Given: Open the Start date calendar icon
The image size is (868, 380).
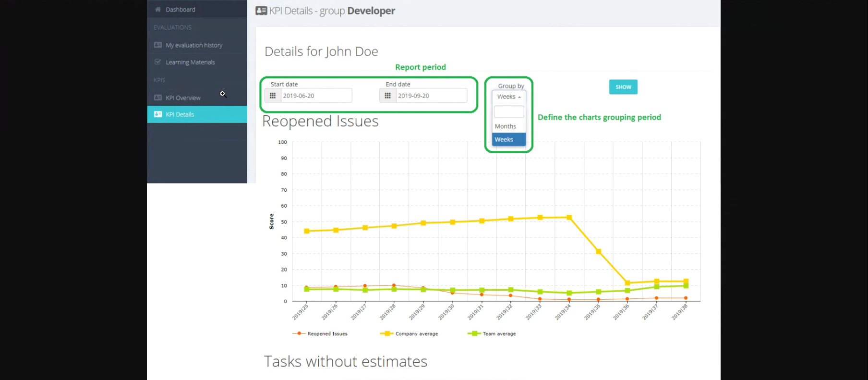Looking at the screenshot, I should click(273, 96).
